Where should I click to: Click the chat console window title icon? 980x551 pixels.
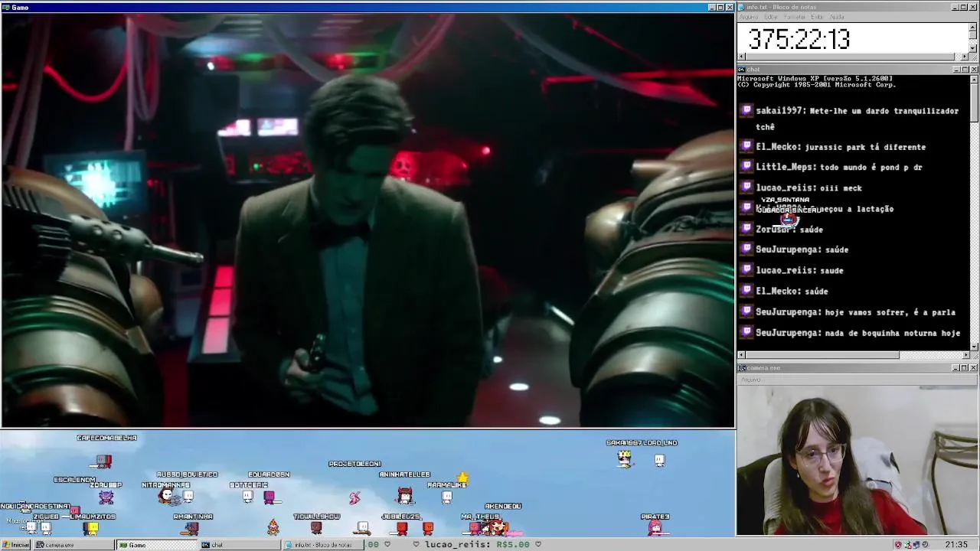tap(742, 70)
